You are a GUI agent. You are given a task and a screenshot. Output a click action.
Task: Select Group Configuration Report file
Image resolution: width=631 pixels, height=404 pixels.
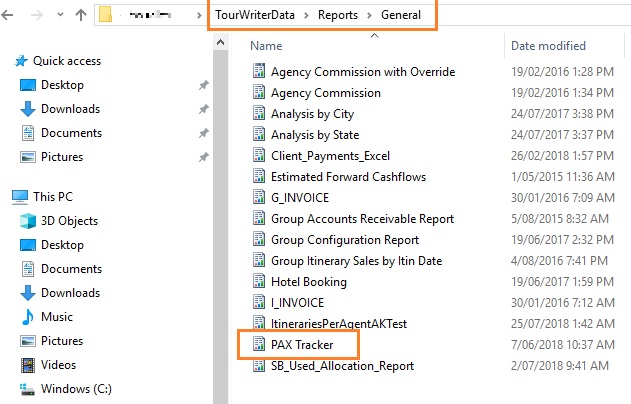[345, 240]
